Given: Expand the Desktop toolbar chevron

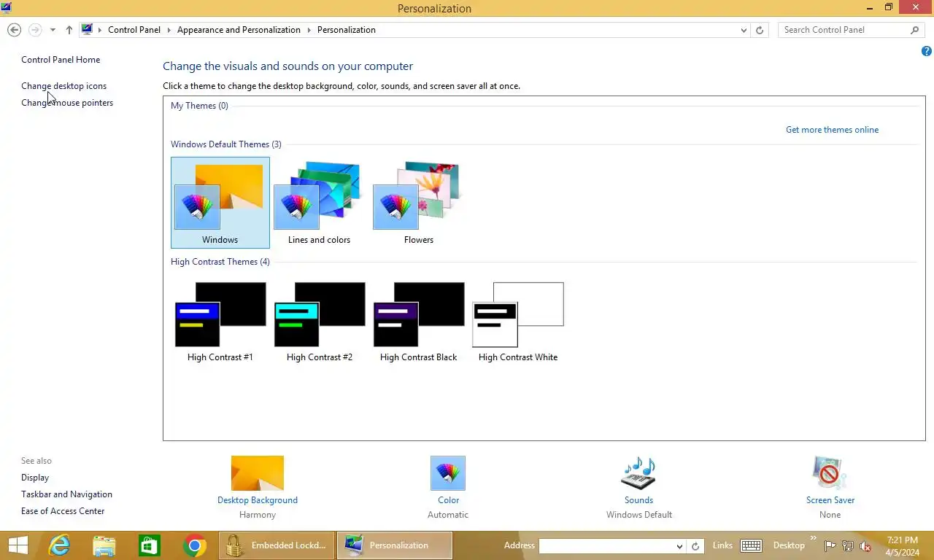Looking at the screenshot, I should pyautogui.click(x=813, y=539).
